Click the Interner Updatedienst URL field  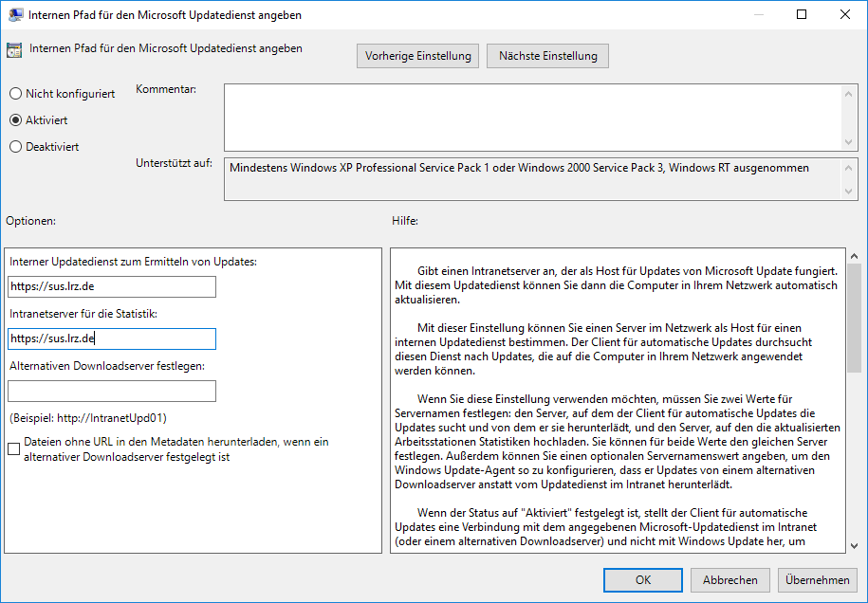click(x=111, y=286)
